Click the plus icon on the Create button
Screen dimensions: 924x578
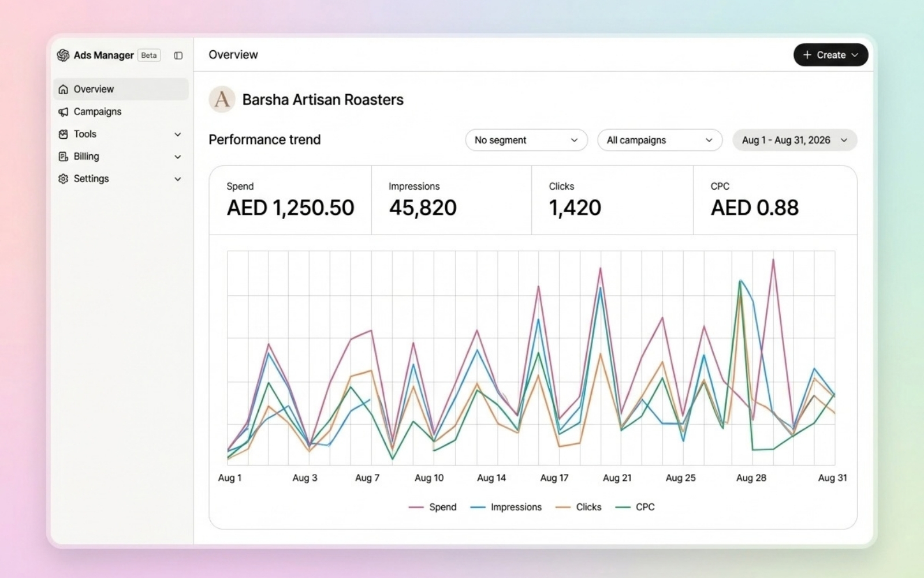(x=807, y=55)
